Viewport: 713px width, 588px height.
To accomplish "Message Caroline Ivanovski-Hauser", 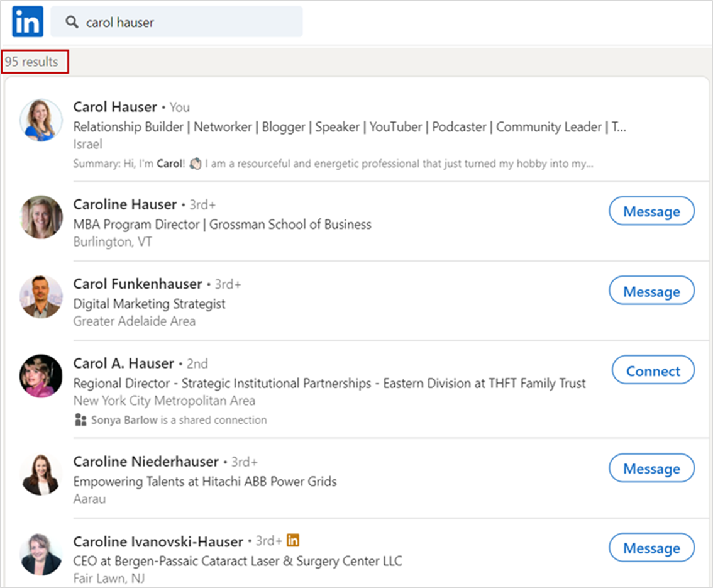I will [651, 548].
